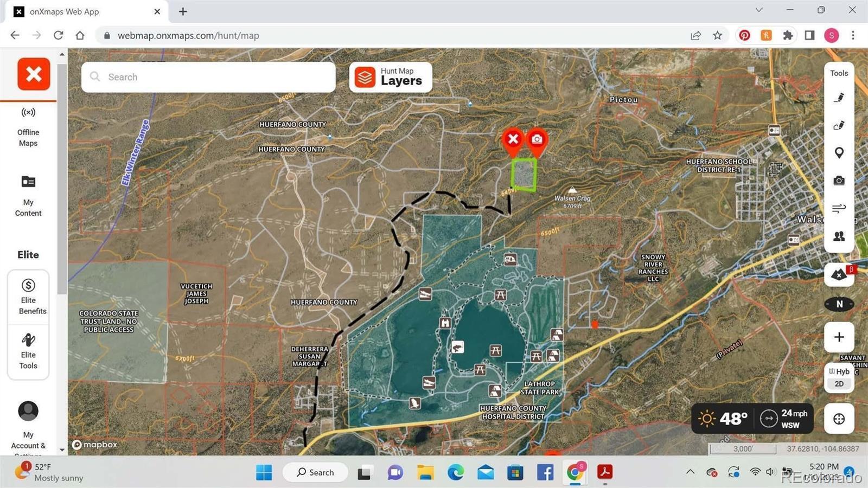868x488 pixels.
Task: Open the wind tool in Tools panel
Action: (x=839, y=208)
